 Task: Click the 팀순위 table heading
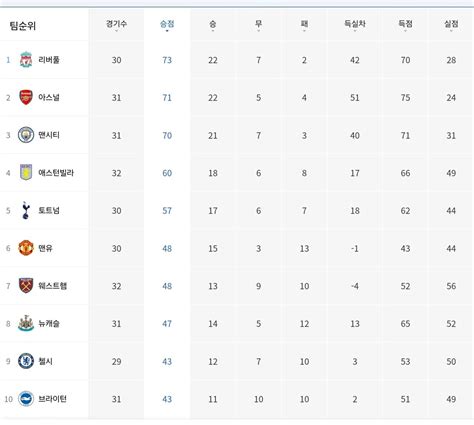click(23, 26)
